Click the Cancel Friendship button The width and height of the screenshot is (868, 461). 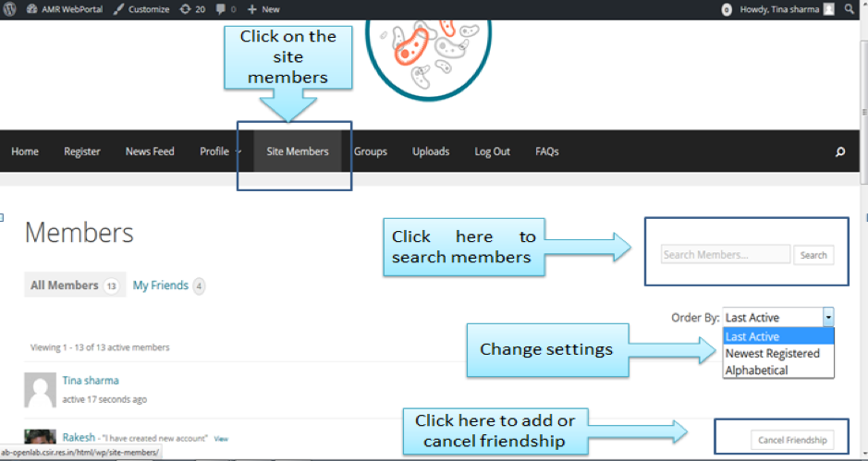790,440
